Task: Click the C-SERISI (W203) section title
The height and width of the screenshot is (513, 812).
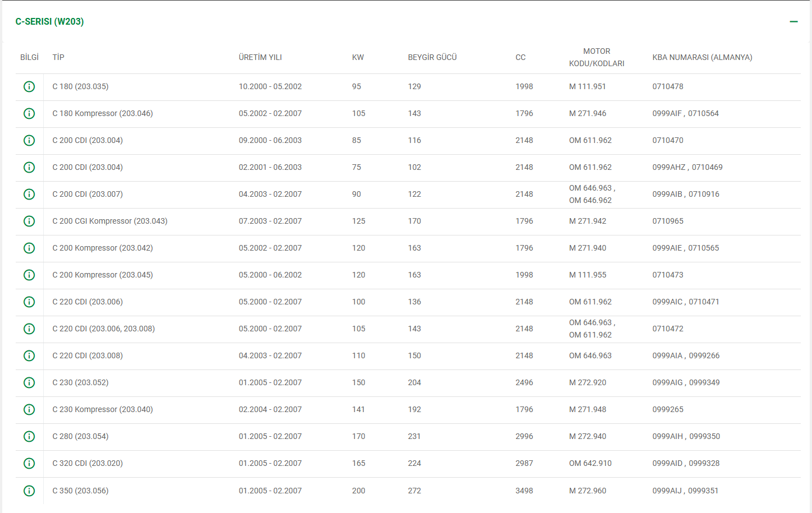Action: pyautogui.click(x=50, y=22)
